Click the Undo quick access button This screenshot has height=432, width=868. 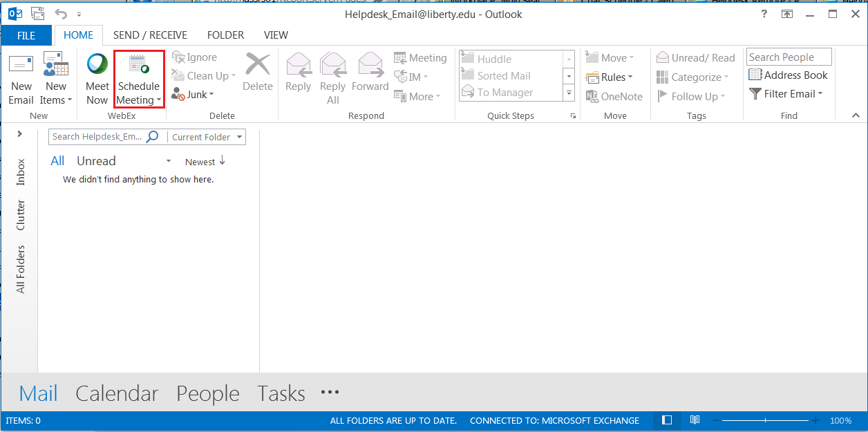pos(62,14)
